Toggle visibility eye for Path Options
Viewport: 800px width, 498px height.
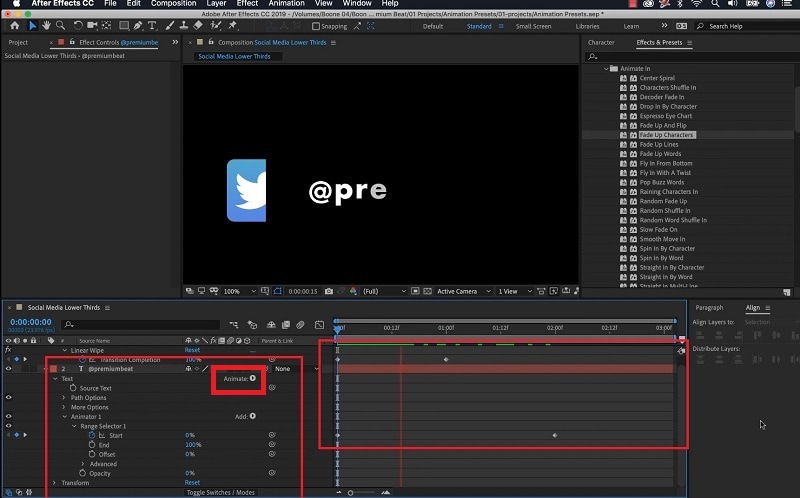point(8,397)
